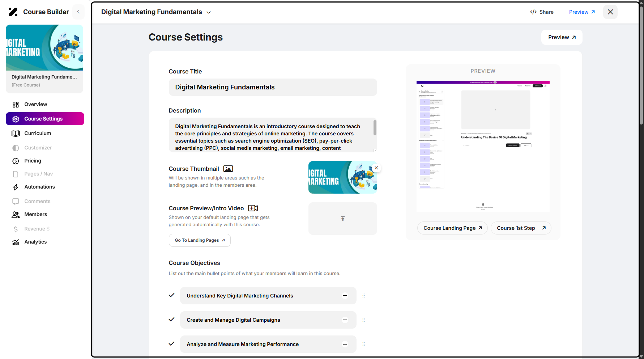Click the description box scrollbar

(375, 128)
